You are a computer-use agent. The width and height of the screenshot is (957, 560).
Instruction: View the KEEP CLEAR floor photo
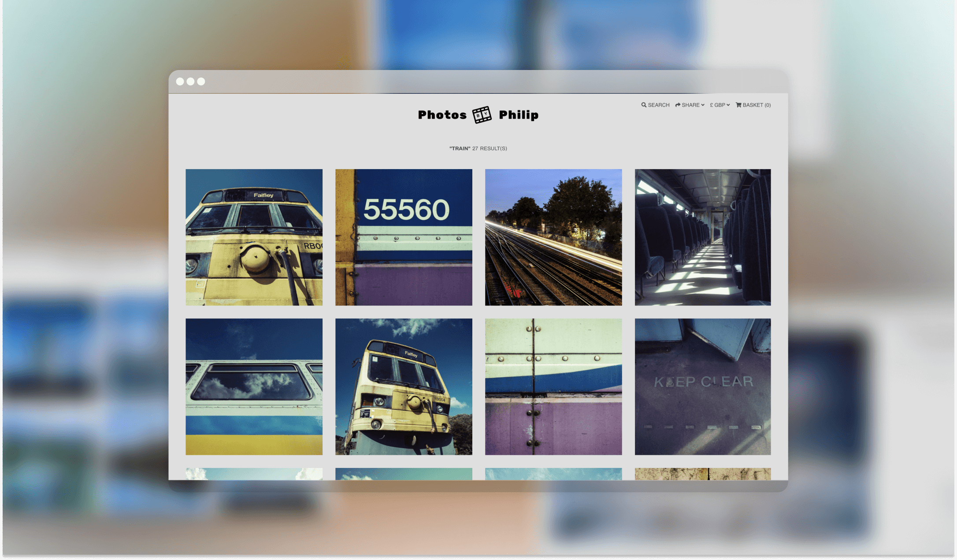[x=702, y=387]
